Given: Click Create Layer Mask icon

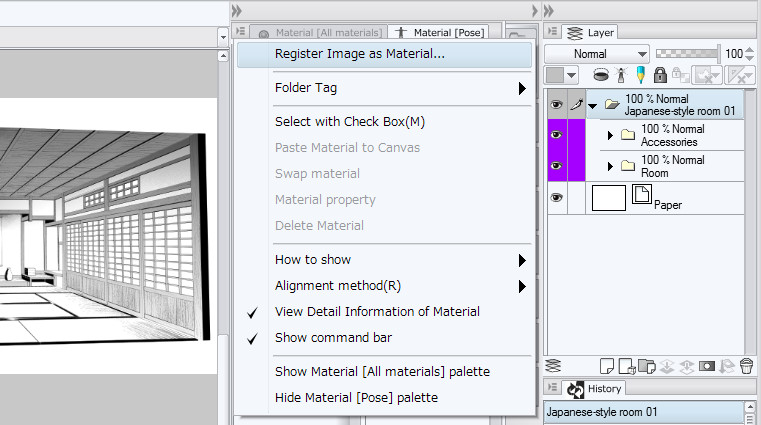Looking at the screenshot, I should pyautogui.click(x=707, y=366).
